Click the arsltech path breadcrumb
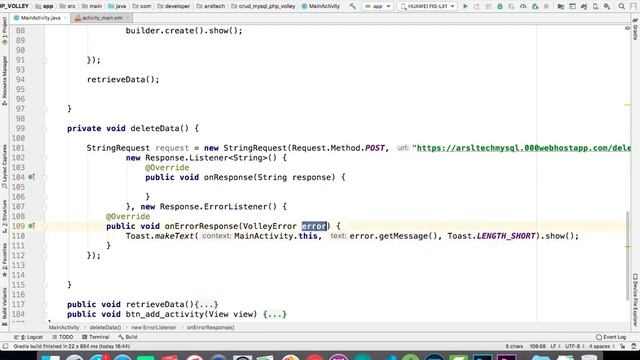Viewport: 640px width, 360px height. coord(211,6)
